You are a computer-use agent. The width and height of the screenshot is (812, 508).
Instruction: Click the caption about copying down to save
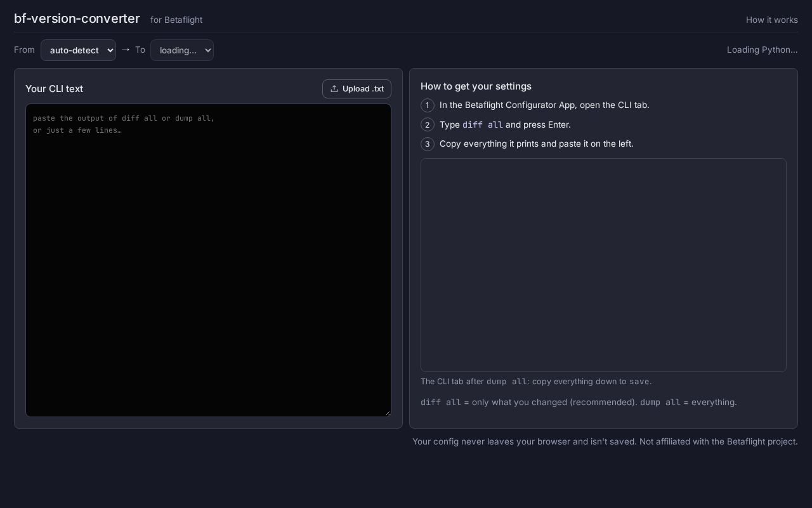click(x=536, y=382)
